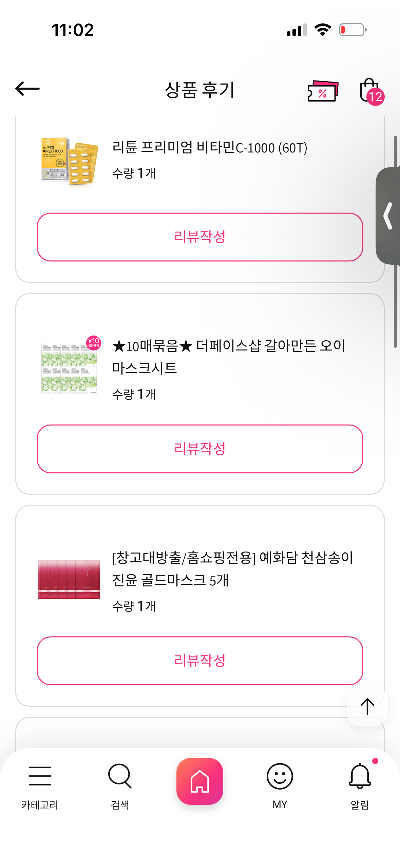Write review for 오이 마스크시트

[x=200, y=449]
